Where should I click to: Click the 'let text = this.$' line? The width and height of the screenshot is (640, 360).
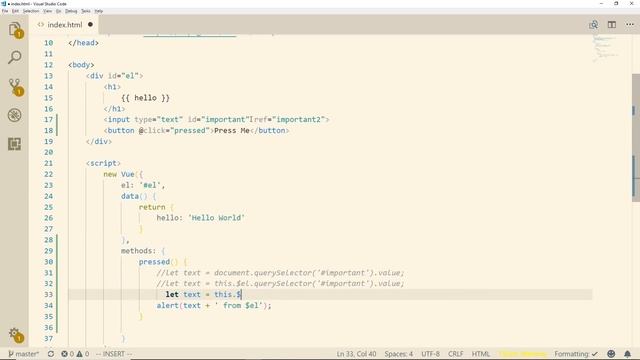203,294
